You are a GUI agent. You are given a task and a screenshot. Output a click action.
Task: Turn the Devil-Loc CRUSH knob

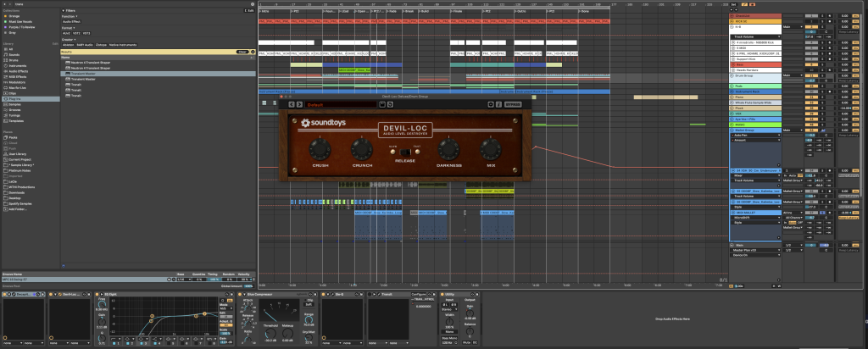click(x=319, y=150)
